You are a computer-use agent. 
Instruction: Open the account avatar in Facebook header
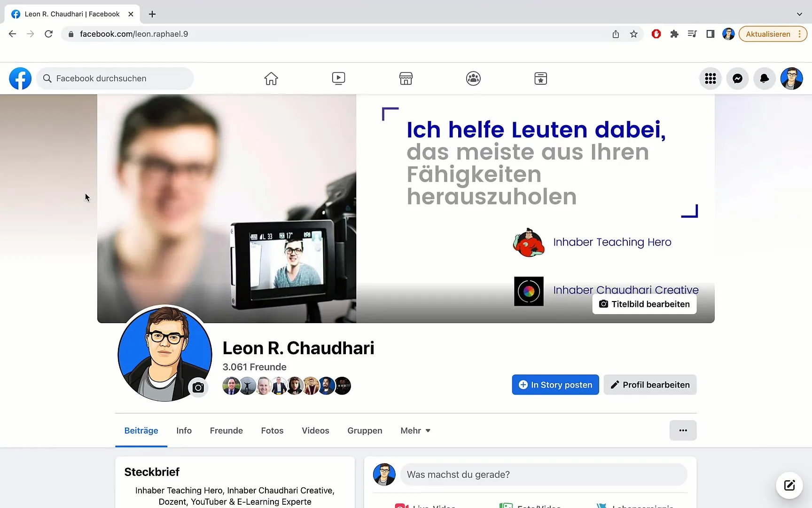click(x=792, y=79)
